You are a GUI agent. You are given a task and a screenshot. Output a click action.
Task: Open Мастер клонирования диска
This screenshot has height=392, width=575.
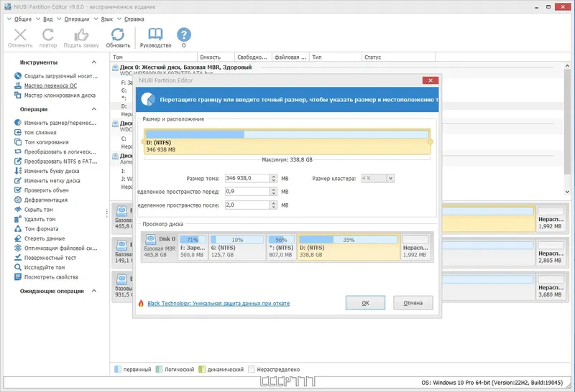point(55,95)
